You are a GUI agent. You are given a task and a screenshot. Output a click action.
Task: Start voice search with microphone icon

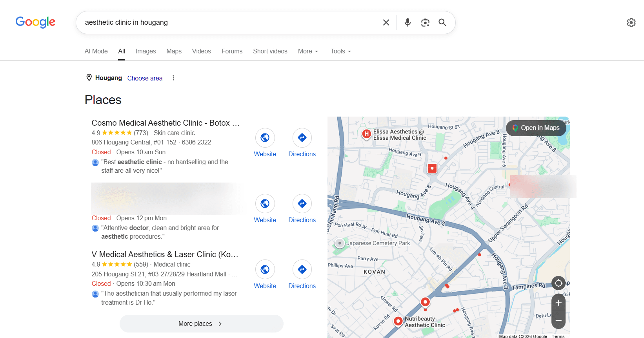click(408, 22)
